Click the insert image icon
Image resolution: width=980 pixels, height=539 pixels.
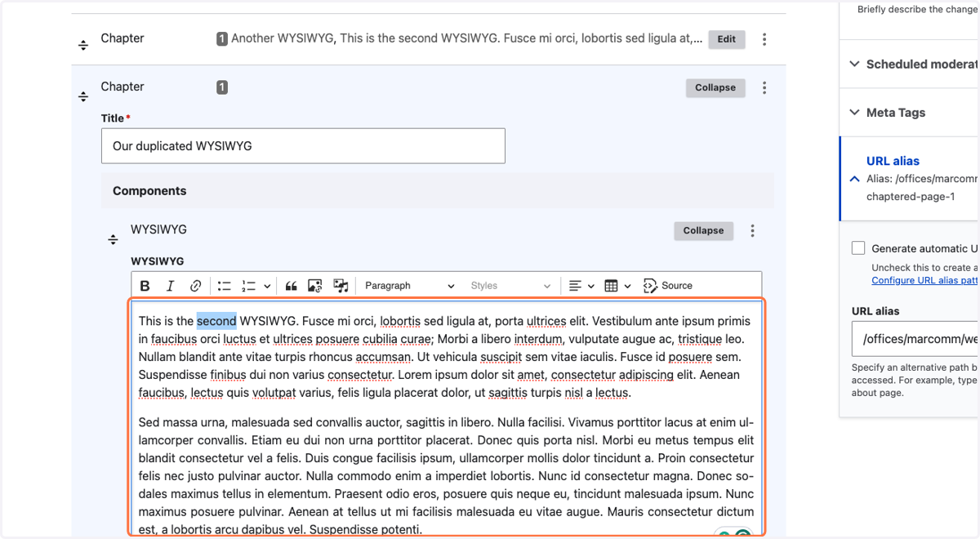click(315, 286)
